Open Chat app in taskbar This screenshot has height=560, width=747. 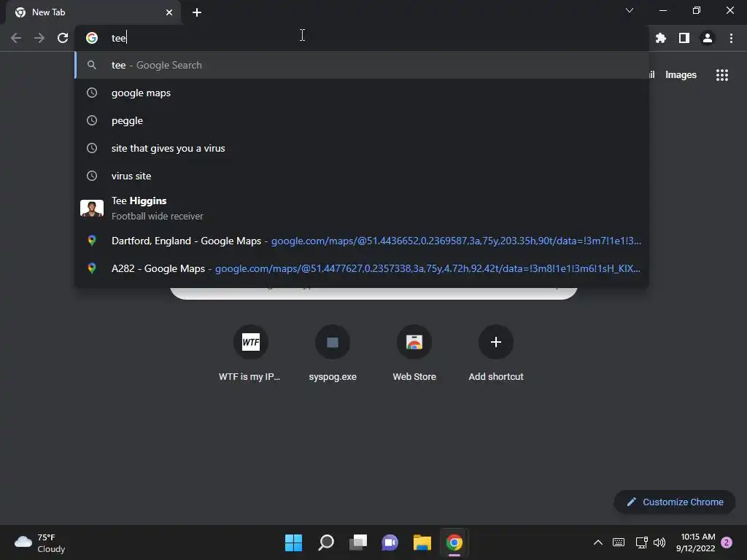pos(390,542)
